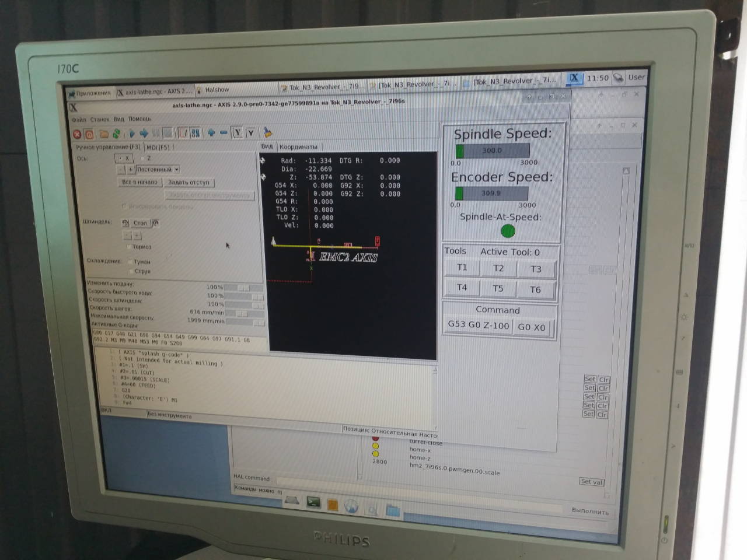Select the first Y view icon
Image resolution: width=747 pixels, height=560 pixels.
238,132
